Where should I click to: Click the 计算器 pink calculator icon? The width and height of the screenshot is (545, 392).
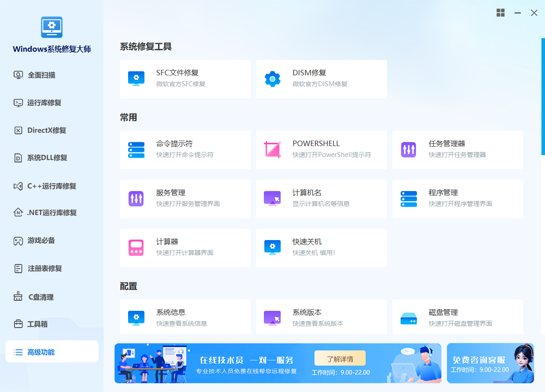[136, 248]
